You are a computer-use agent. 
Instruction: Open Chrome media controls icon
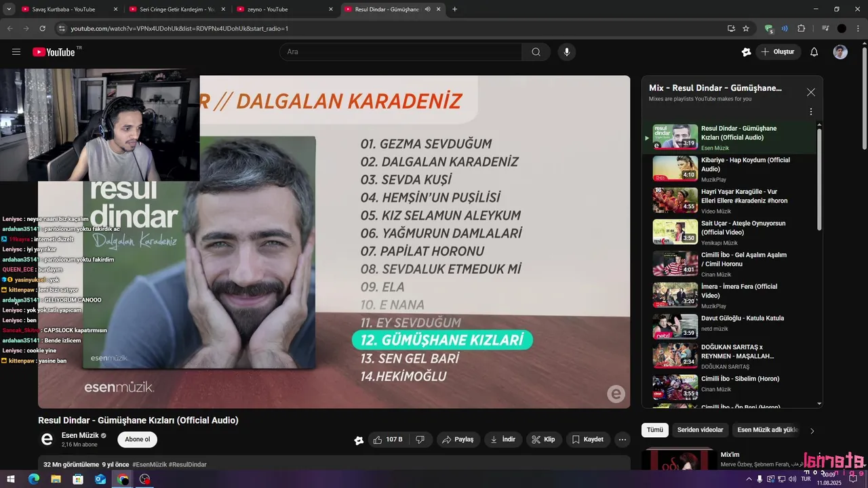click(x=825, y=28)
